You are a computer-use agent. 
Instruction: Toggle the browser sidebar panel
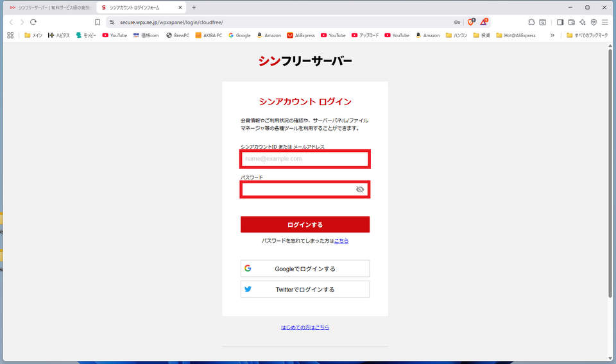[x=560, y=22]
